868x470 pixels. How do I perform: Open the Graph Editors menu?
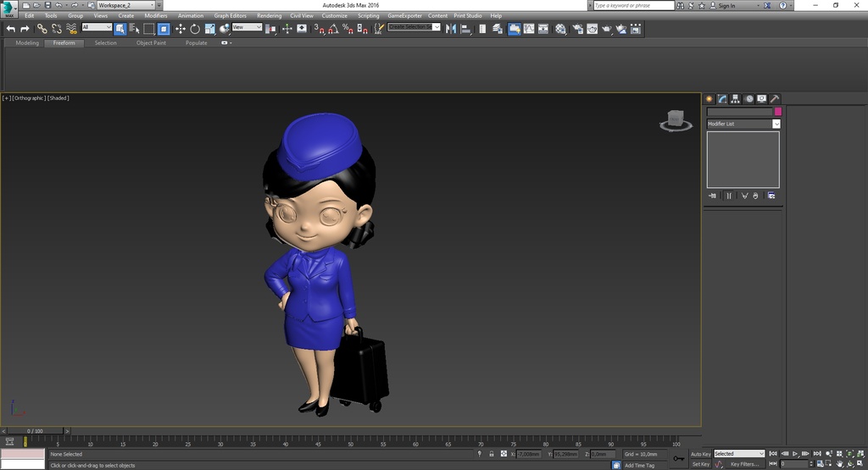coord(231,15)
